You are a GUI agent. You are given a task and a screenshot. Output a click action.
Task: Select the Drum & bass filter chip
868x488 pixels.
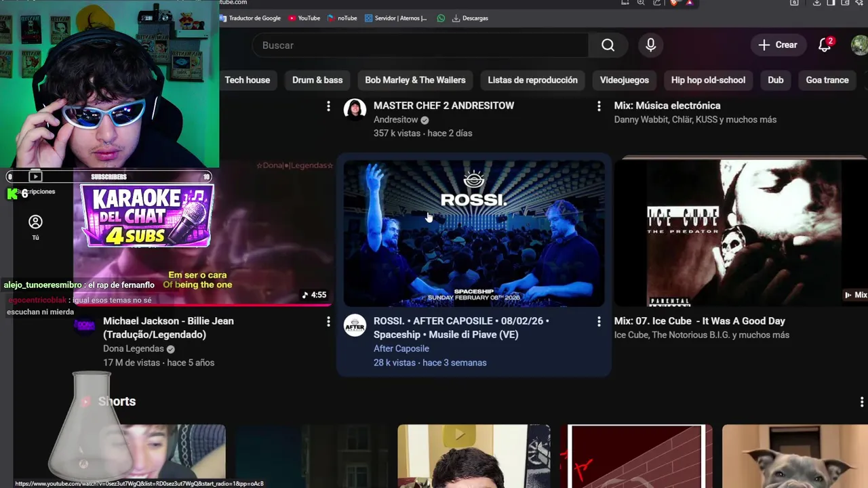pyautogui.click(x=317, y=80)
